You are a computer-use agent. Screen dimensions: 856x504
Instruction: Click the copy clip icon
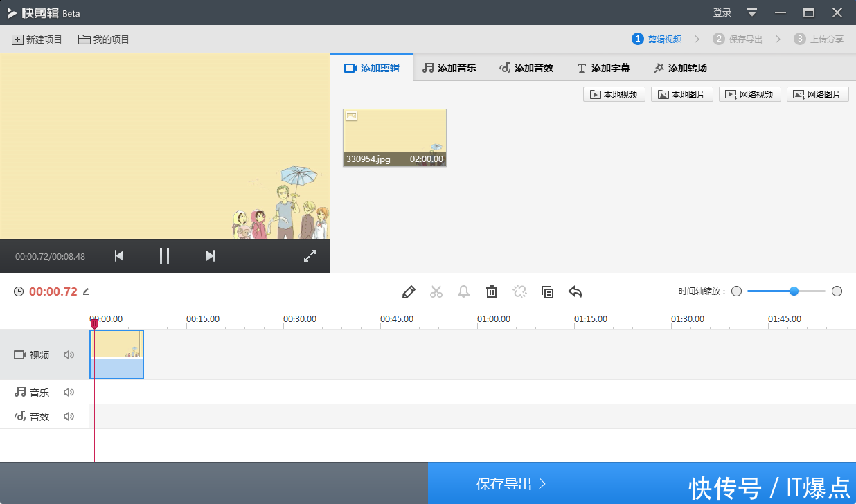[547, 292]
